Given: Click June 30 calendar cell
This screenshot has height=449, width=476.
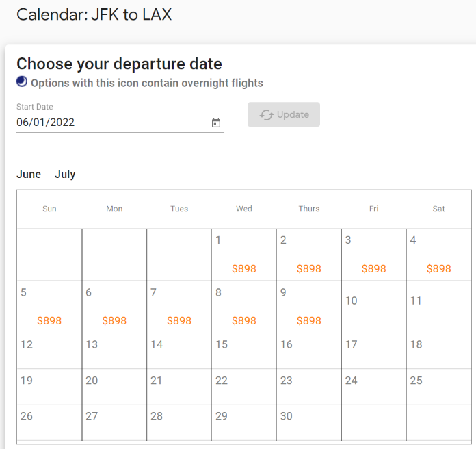Looking at the screenshot, I should 309,422.
